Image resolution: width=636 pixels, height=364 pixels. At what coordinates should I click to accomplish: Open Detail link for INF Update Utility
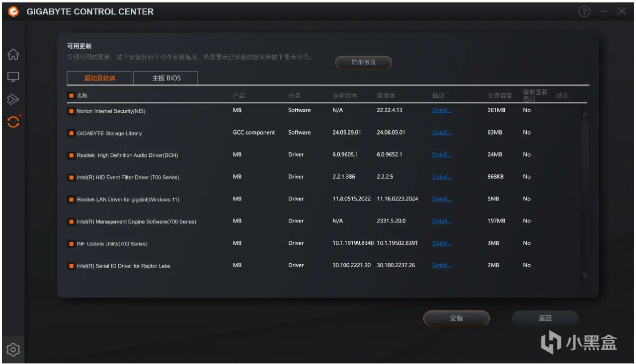click(442, 243)
